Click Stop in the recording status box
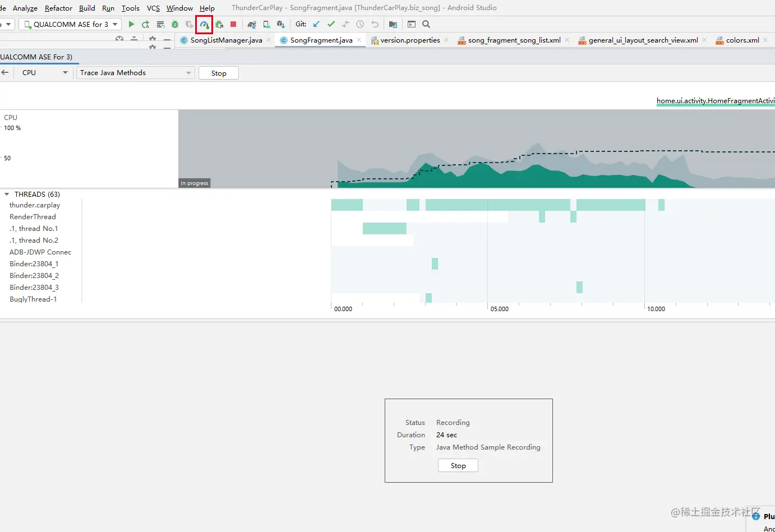This screenshot has height=532, width=775. coord(458,466)
